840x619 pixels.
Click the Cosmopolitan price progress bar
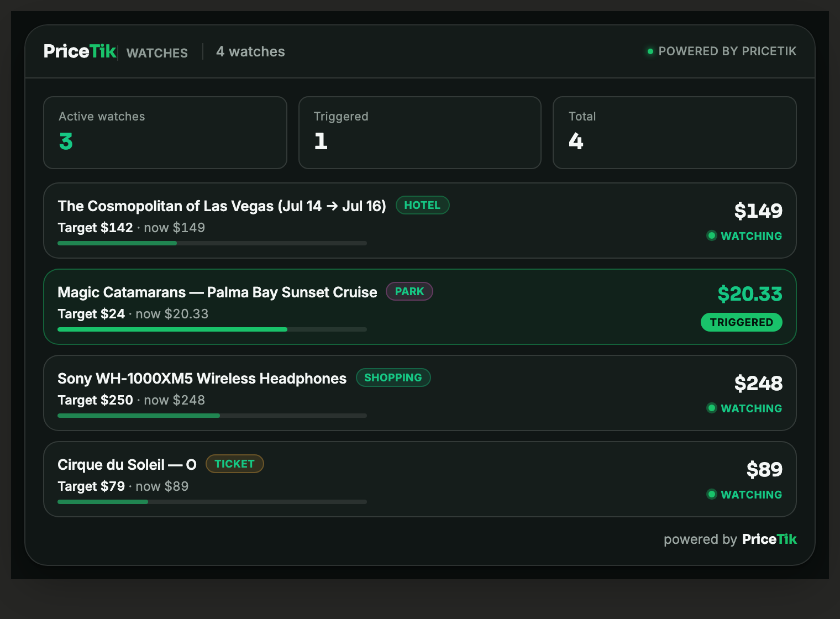(x=212, y=243)
